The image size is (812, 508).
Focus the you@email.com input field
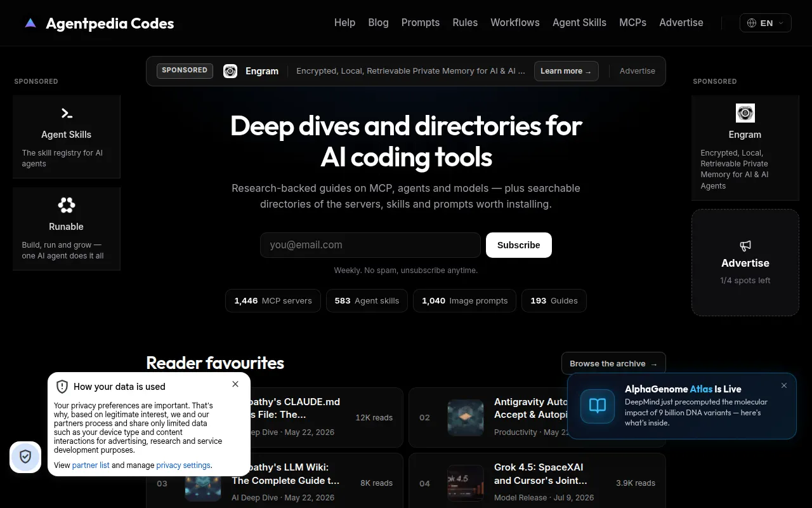tap(370, 245)
